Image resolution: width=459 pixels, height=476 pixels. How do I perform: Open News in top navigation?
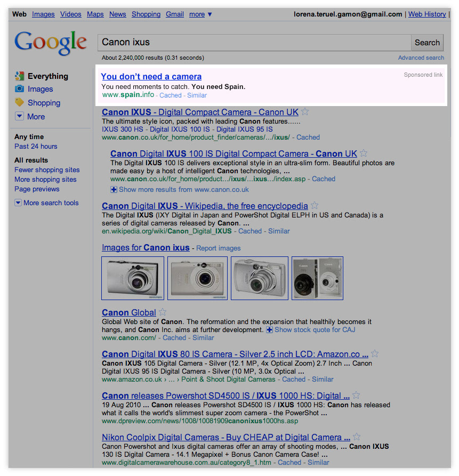tap(118, 14)
